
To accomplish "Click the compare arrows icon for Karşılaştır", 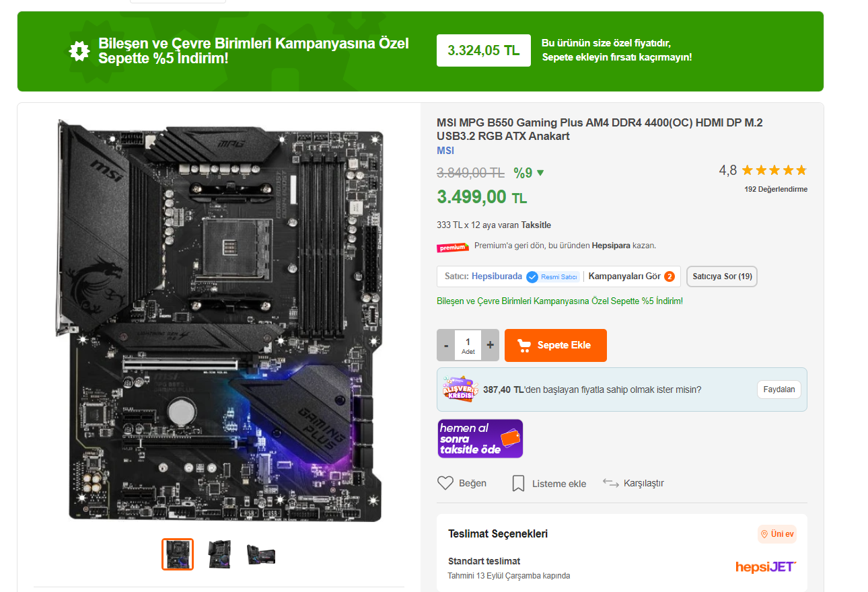I will 610,483.
